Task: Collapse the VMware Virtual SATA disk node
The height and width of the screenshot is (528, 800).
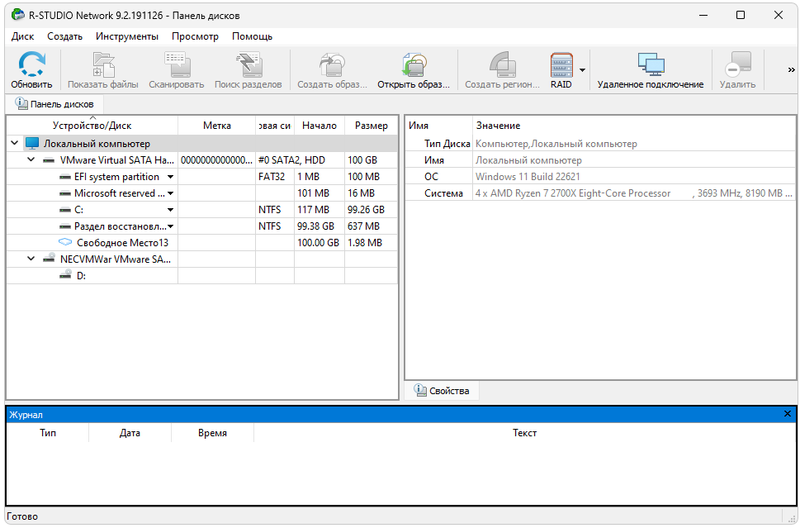Action: (31, 160)
